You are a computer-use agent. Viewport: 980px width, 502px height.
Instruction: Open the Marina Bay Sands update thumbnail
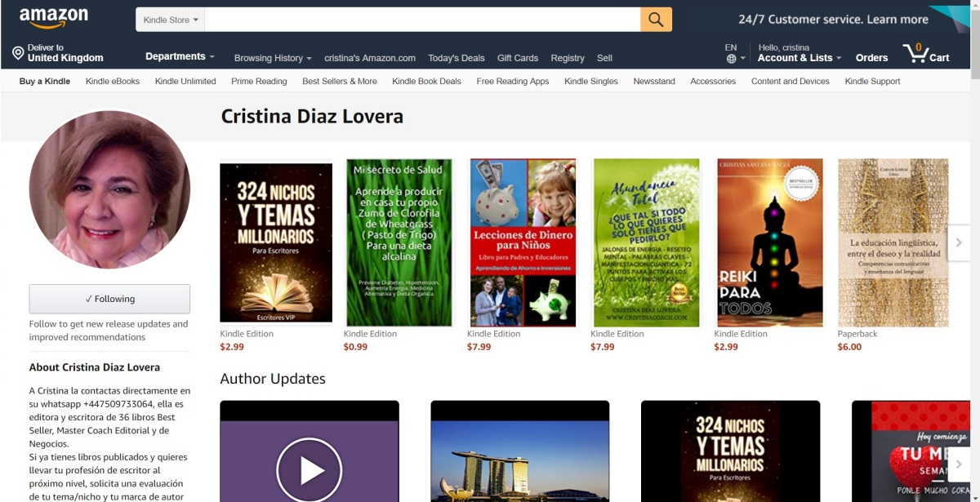click(x=520, y=451)
